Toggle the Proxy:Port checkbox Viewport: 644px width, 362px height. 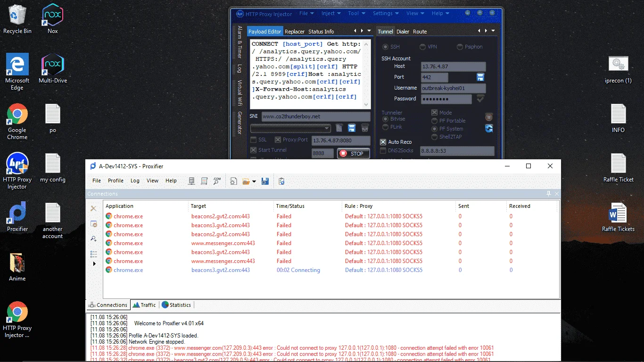[x=278, y=140]
